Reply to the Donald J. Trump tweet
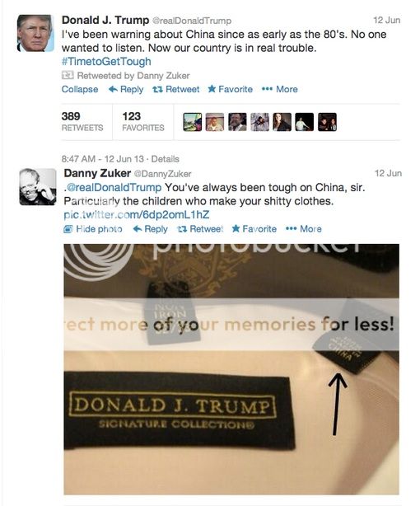The height and width of the screenshot is (506, 420). pos(126,89)
